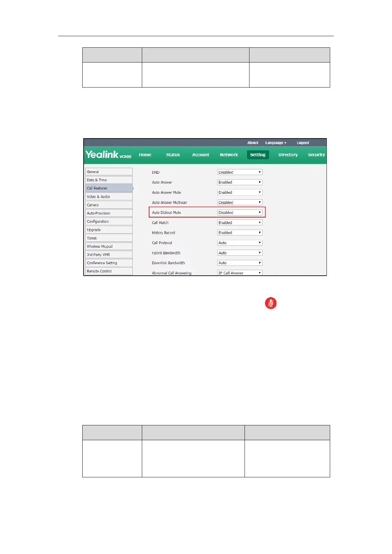Click the Logout link
This screenshot has height=554, width=392.
303,143
